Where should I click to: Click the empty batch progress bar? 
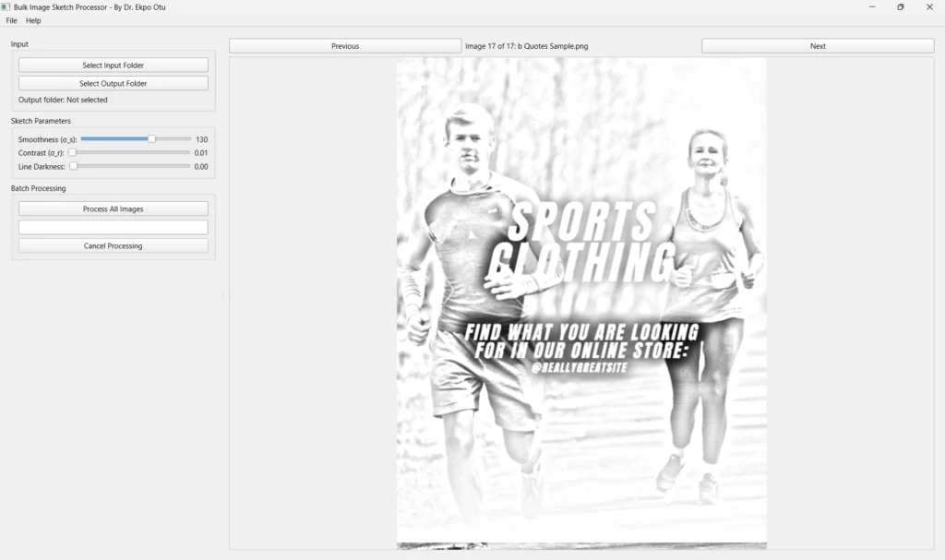pyautogui.click(x=113, y=227)
